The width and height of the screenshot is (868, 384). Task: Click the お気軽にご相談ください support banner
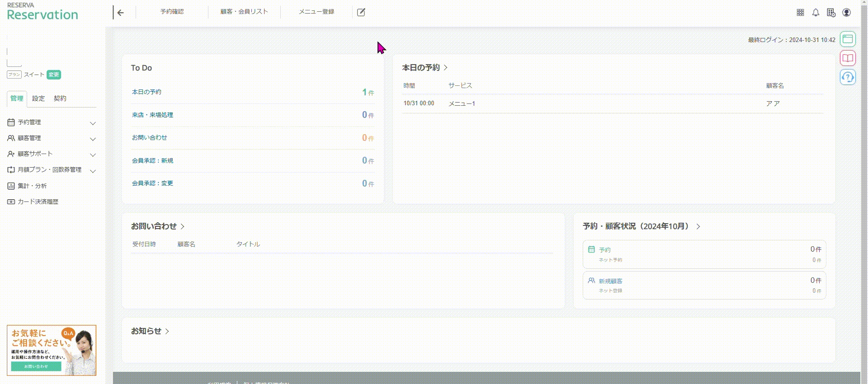(52, 350)
